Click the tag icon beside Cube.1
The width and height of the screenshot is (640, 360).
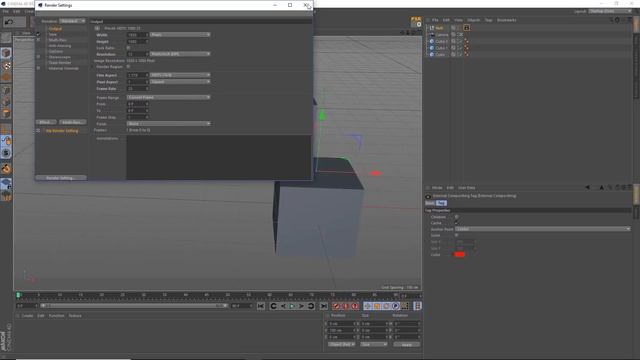click(x=466, y=48)
